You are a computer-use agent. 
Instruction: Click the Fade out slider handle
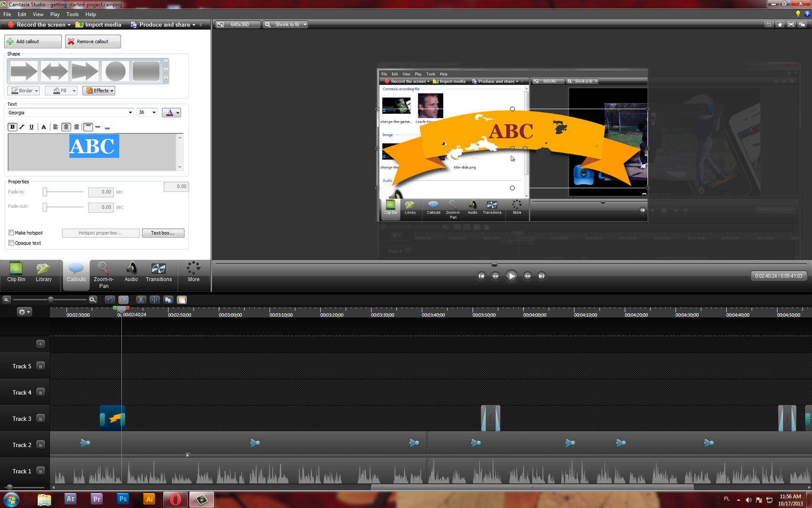pyautogui.click(x=45, y=207)
